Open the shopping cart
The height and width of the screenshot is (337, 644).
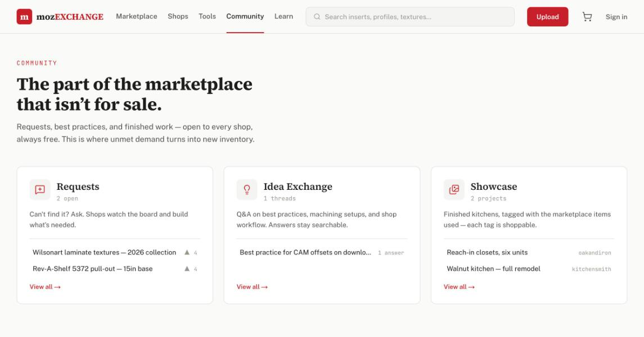point(587,17)
